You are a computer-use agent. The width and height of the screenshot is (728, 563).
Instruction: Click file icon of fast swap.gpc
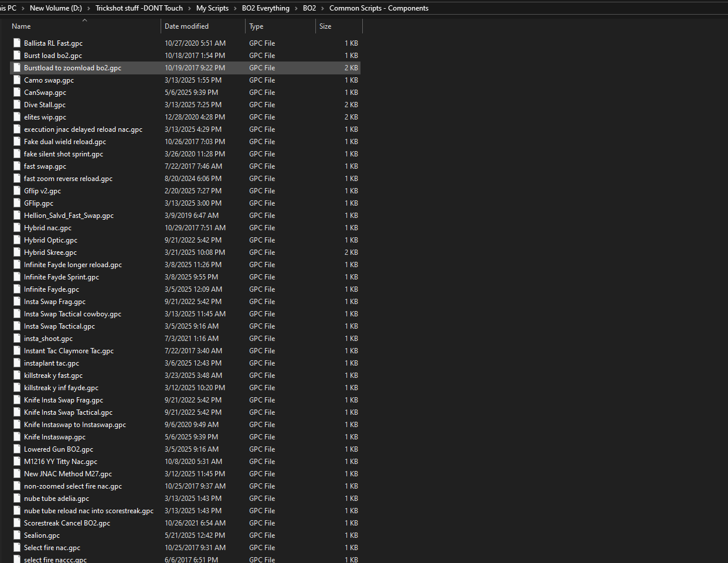17,166
